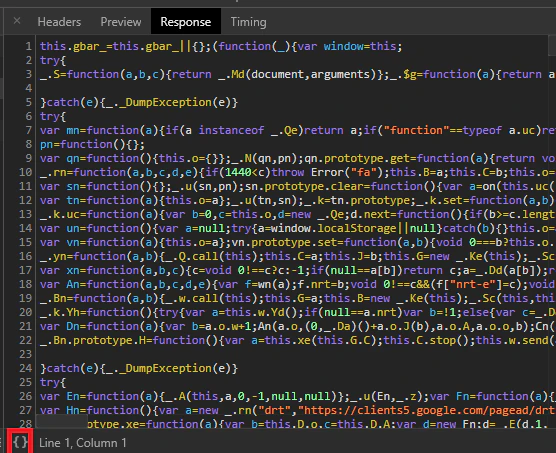Click line starting with var An=function
The image size is (556, 453).
(298, 284)
